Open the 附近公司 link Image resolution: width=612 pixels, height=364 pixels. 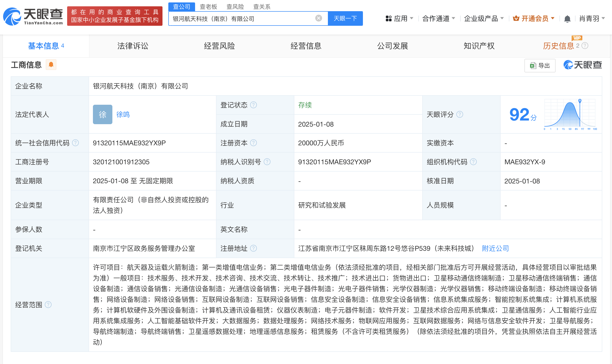pyautogui.click(x=495, y=248)
